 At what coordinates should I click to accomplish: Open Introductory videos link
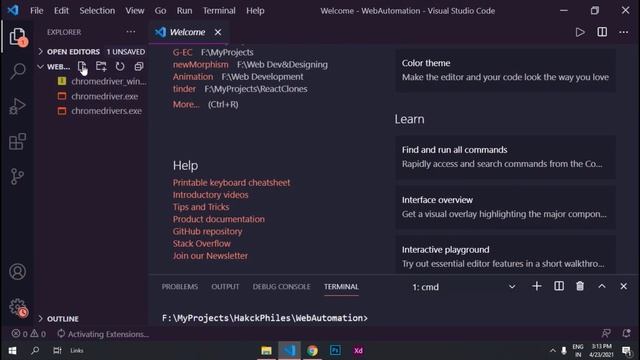(x=210, y=195)
